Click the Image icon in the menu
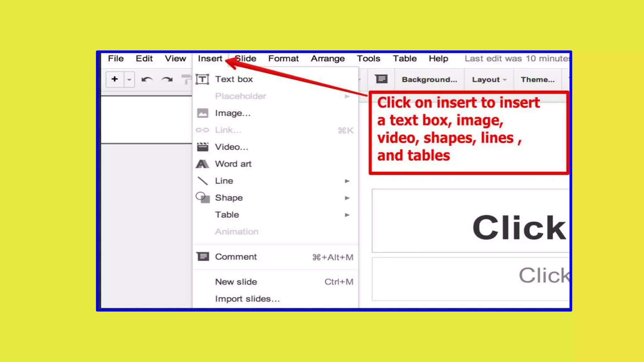 [x=203, y=113]
